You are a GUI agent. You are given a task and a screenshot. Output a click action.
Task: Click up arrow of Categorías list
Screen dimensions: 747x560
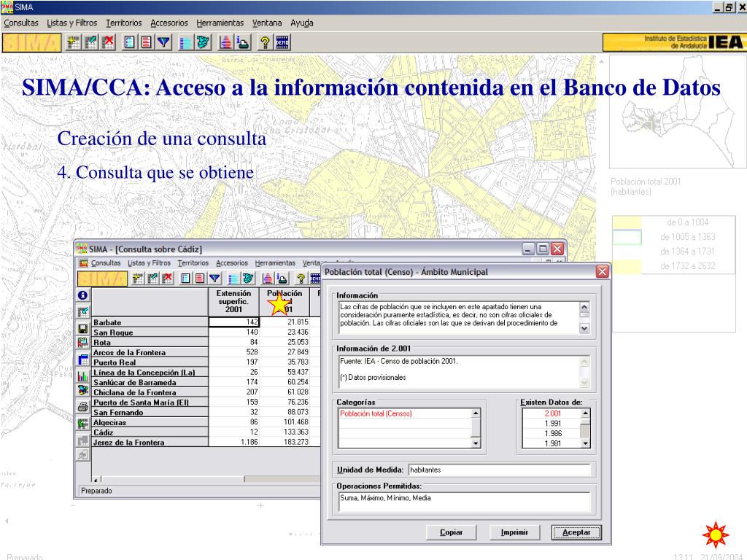coord(476,413)
